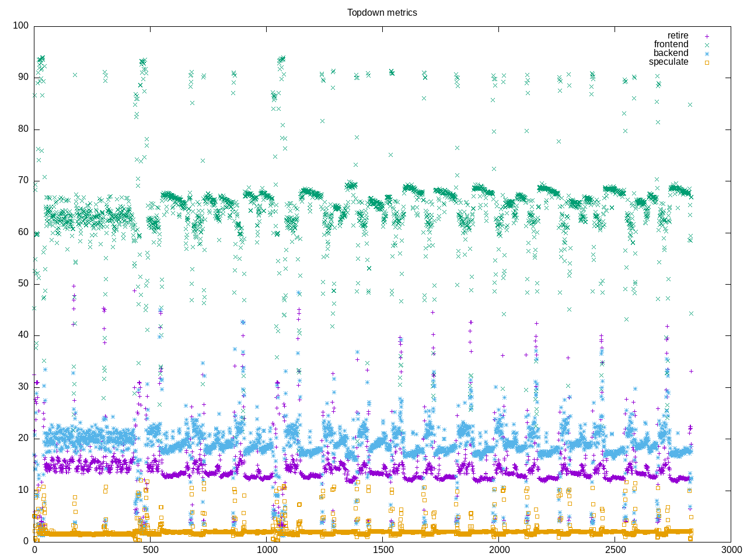Select the 1000 x-axis tick label
The height and width of the screenshot is (560, 747).
[266, 549]
